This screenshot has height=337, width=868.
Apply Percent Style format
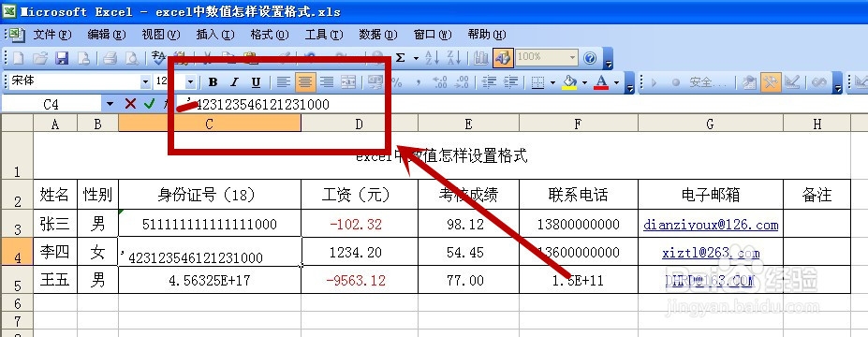(397, 82)
